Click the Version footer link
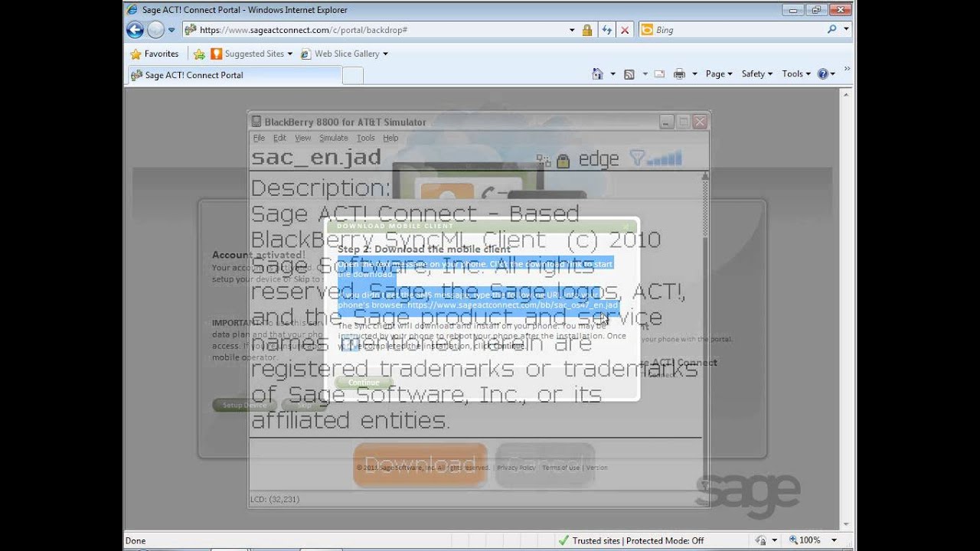This screenshot has width=980, height=551. click(596, 468)
